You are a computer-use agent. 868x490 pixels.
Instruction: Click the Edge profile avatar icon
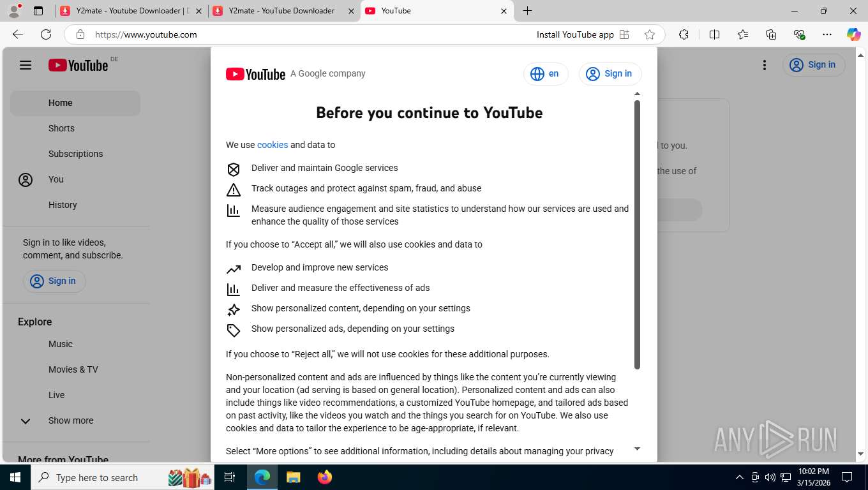[14, 11]
